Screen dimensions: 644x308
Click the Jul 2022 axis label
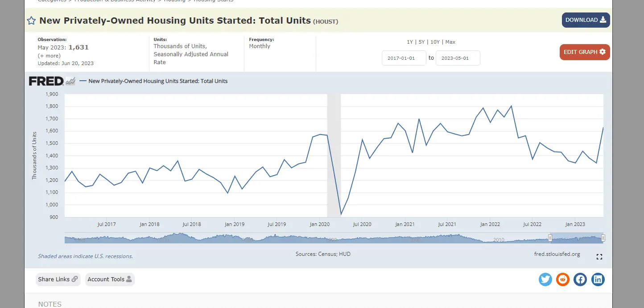[533, 224]
